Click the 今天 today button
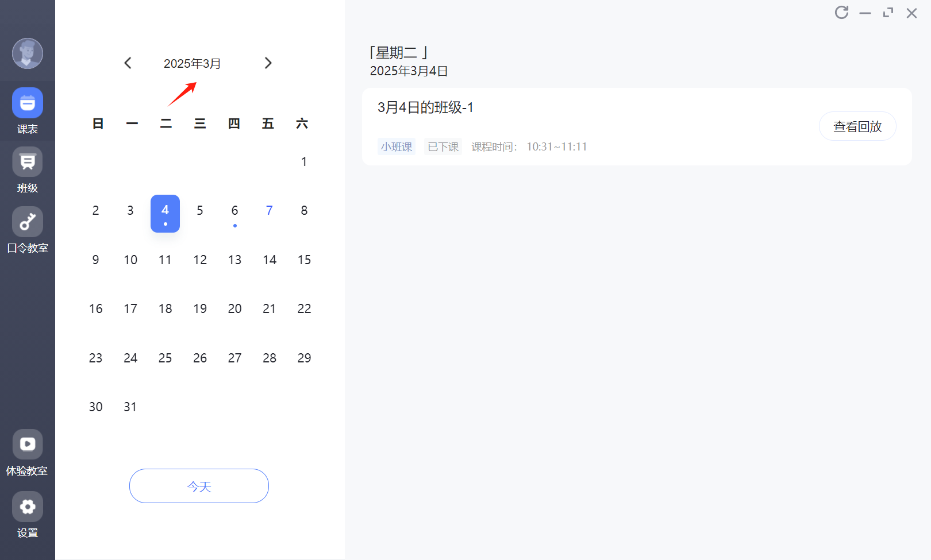Viewport: 931px width, 560px height. (x=199, y=486)
